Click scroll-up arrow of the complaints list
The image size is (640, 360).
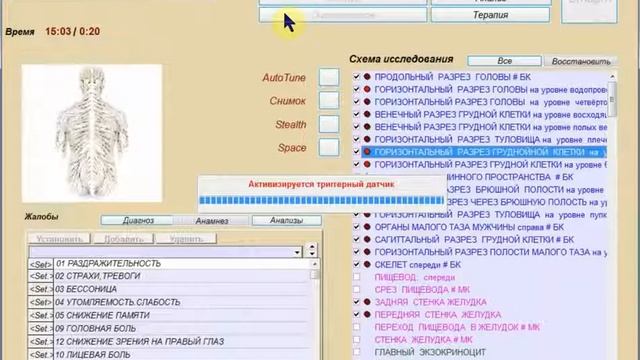pyautogui.click(x=314, y=264)
